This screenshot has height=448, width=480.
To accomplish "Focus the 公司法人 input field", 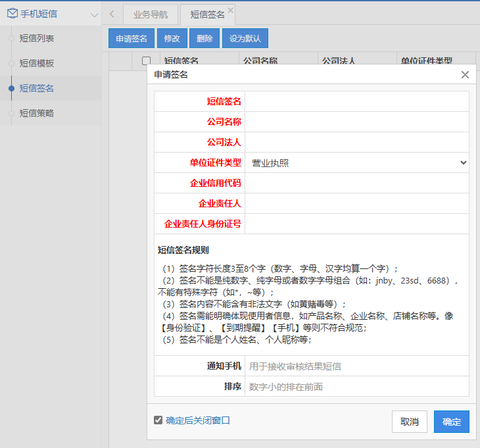I will pyautogui.click(x=356, y=142).
